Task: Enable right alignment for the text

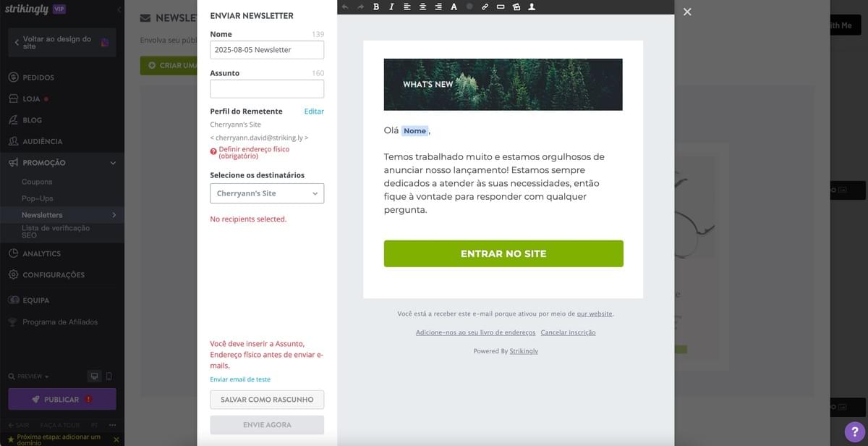Action: tap(438, 7)
